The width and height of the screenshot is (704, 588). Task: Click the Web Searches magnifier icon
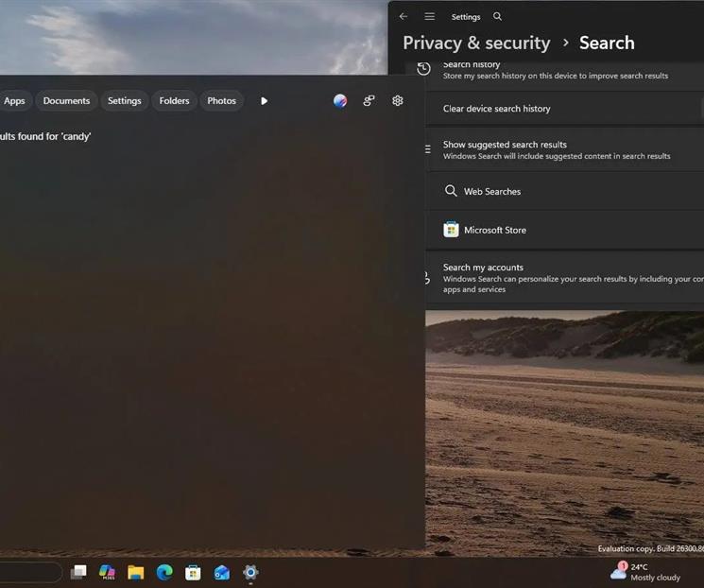(x=451, y=191)
